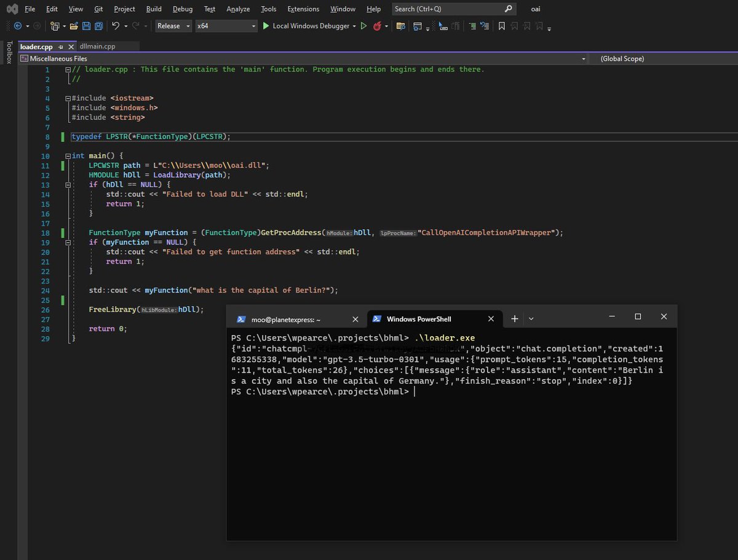Viewport: 738px width, 560px height.
Task: Click the Undo arrow icon
Action: click(x=116, y=26)
